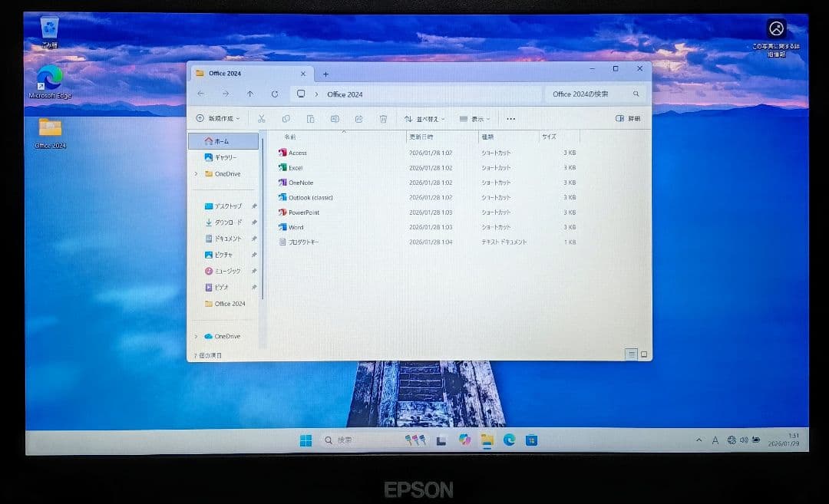Switch to details view using the bottom-right toggle
The image size is (829, 504).
(x=631, y=354)
